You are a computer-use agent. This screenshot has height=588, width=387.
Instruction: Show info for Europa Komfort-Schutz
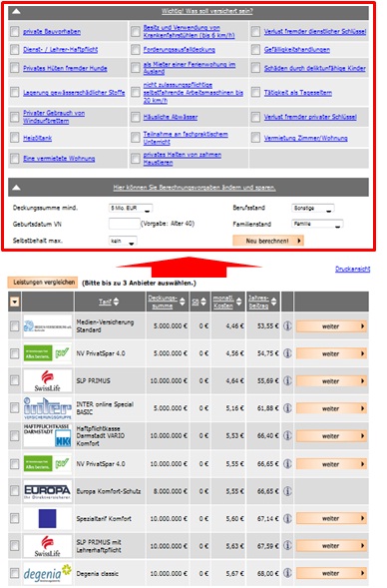click(287, 491)
